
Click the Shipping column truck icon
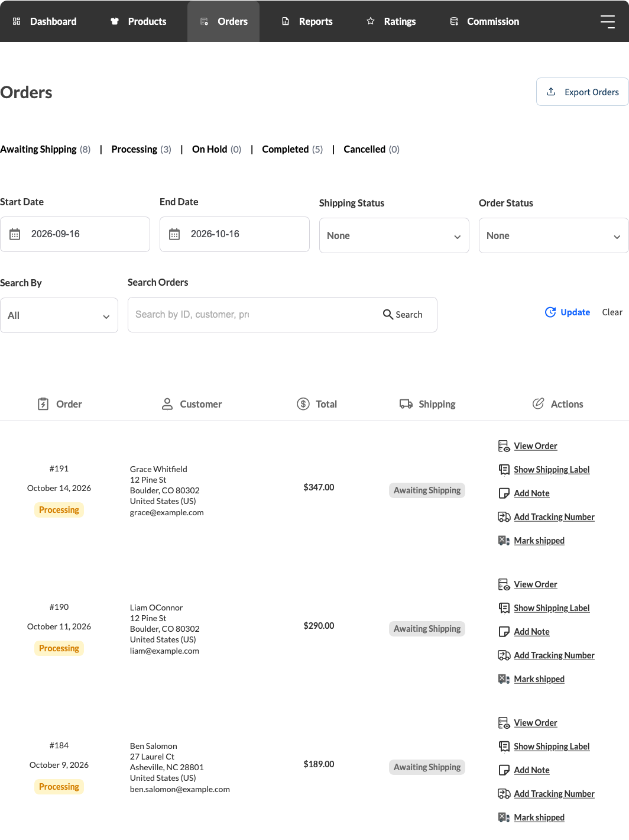coord(406,404)
